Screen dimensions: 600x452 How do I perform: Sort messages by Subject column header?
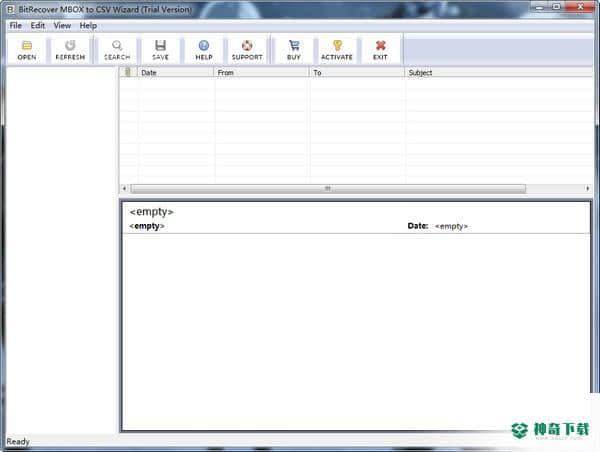499,72
